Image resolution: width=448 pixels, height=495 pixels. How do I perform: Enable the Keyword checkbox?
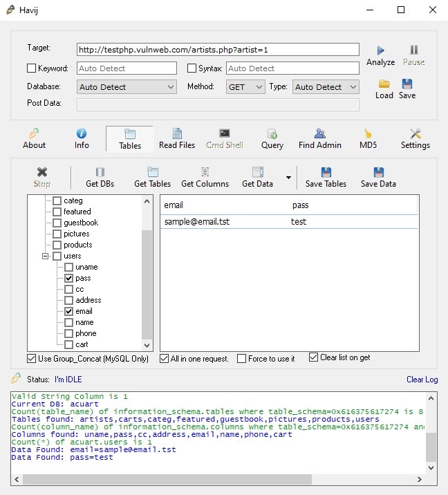click(31, 68)
